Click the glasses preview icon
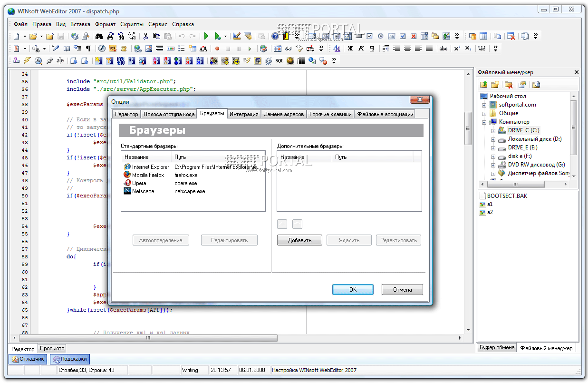 click(x=288, y=49)
